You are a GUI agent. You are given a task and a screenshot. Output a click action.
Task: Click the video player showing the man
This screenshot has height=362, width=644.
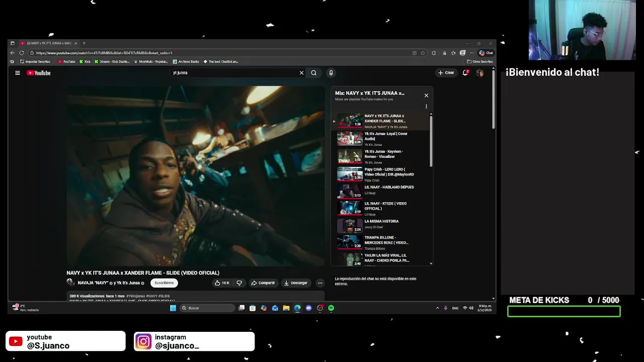tap(196, 175)
